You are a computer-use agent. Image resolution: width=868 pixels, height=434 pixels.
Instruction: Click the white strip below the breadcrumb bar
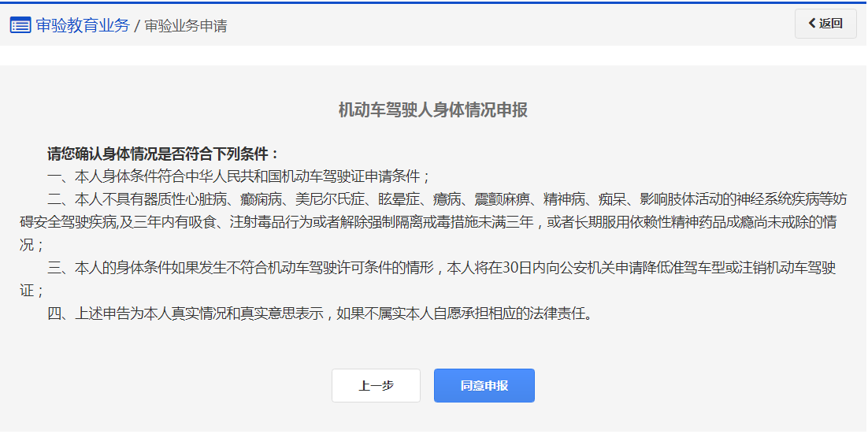click(433, 56)
